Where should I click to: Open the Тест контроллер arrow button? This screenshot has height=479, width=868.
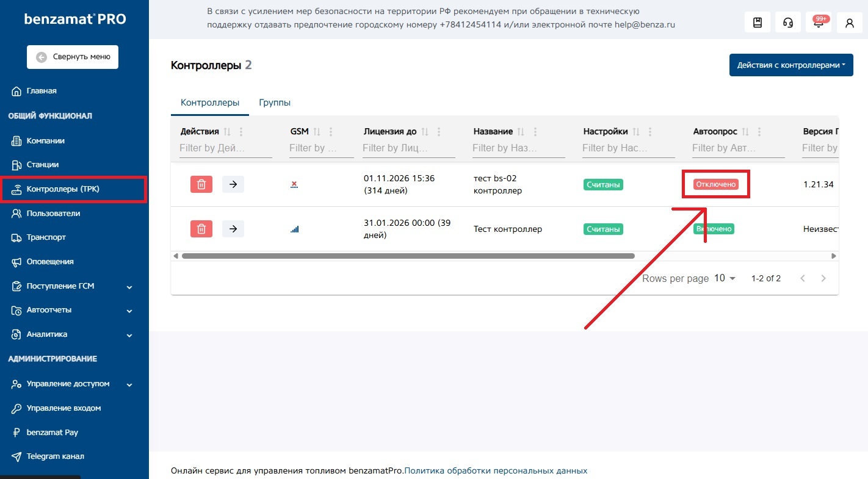(233, 229)
